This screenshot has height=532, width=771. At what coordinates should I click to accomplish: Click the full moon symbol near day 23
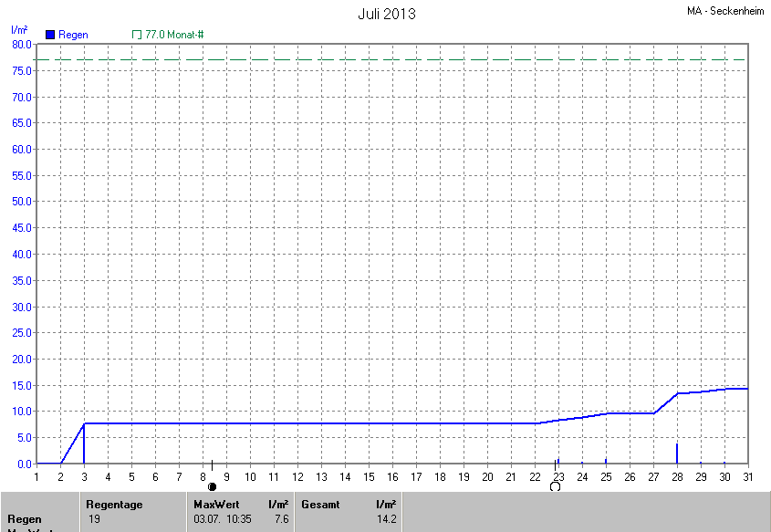tap(555, 487)
